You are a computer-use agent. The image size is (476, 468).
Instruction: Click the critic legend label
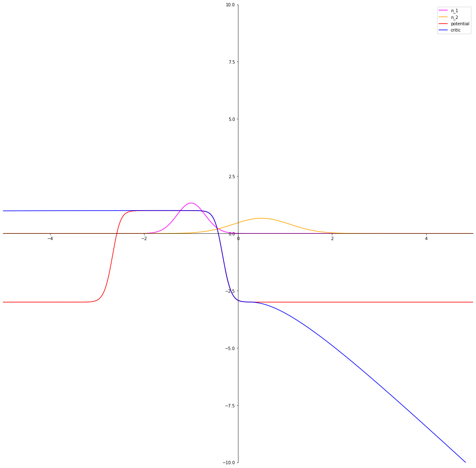tap(456, 30)
